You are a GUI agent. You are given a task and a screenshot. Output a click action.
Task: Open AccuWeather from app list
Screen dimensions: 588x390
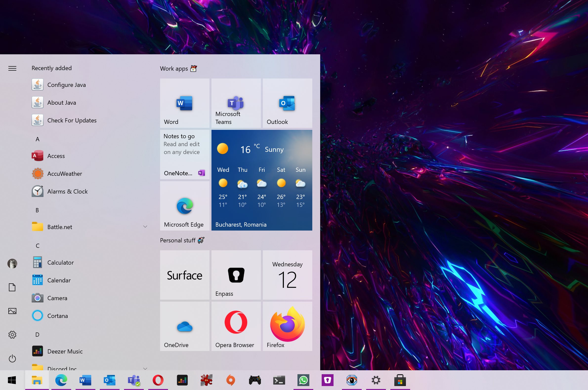click(x=90, y=174)
